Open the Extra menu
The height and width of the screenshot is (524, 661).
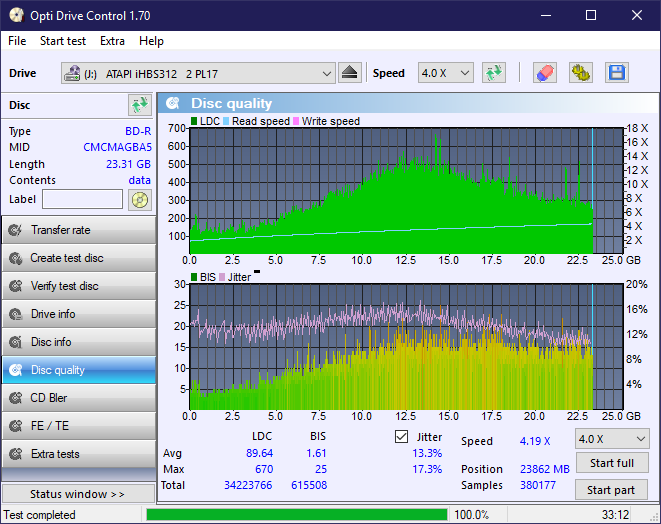point(112,41)
